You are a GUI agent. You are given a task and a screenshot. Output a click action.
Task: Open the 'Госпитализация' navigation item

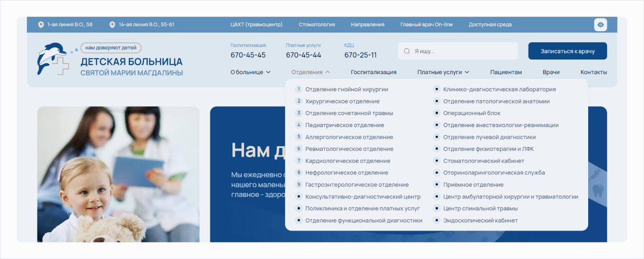pos(374,72)
